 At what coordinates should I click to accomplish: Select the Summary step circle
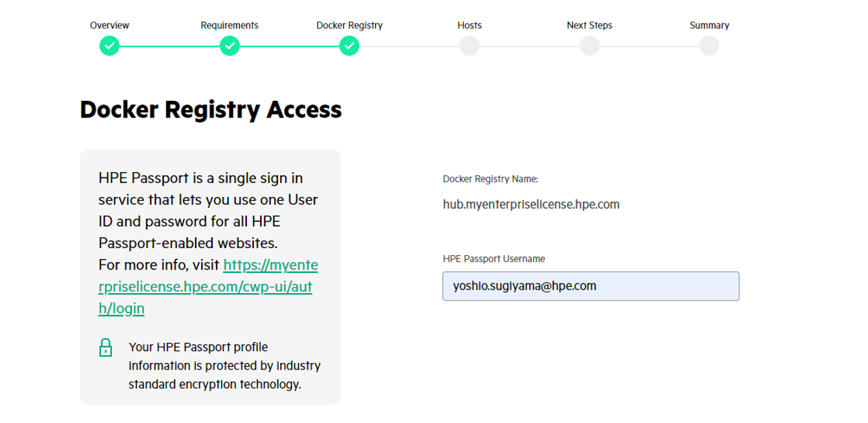[x=709, y=46]
